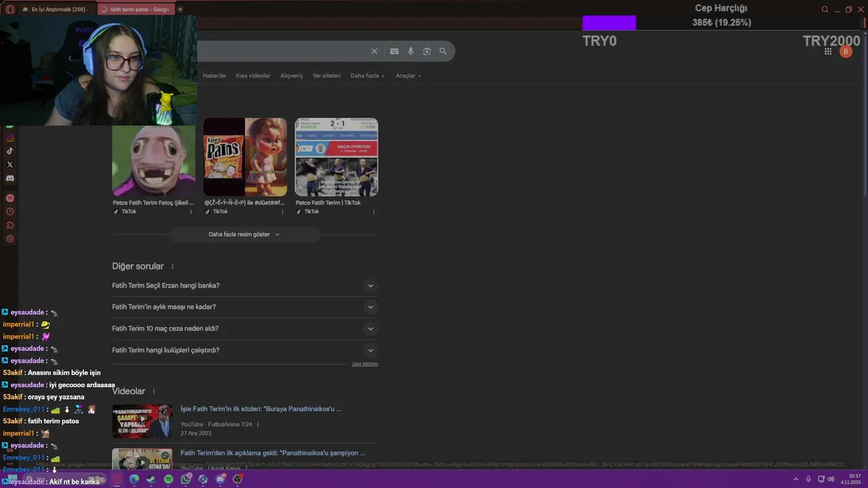The width and height of the screenshot is (868, 488).
Task: Open the Google account avatar B
Action: [x=846, y=52]
